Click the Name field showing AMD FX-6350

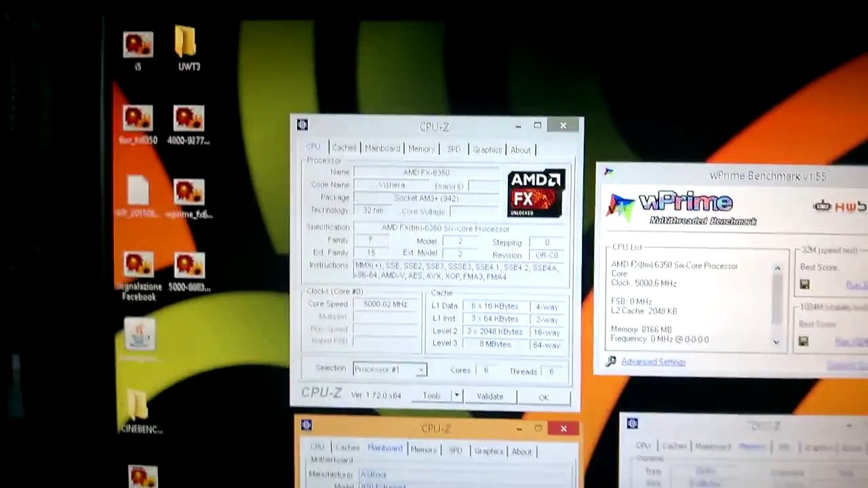tap(426, 173)
